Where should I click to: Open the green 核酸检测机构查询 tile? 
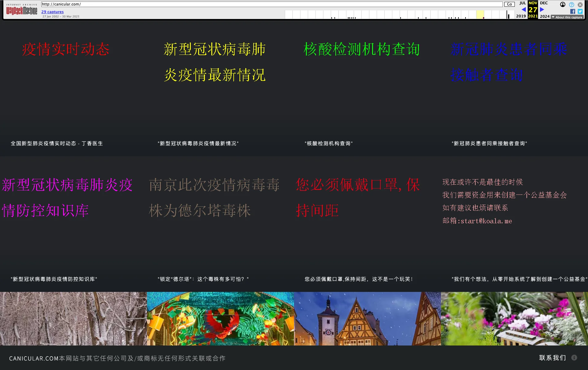(x=361, y=49)
